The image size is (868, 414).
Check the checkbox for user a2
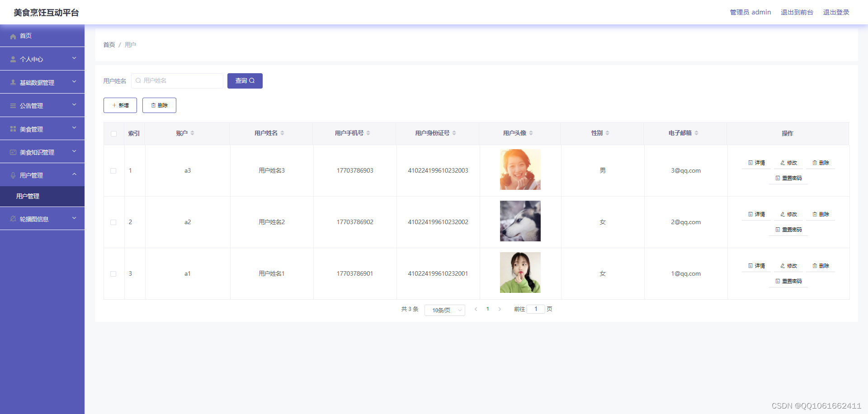coord(113,222)
